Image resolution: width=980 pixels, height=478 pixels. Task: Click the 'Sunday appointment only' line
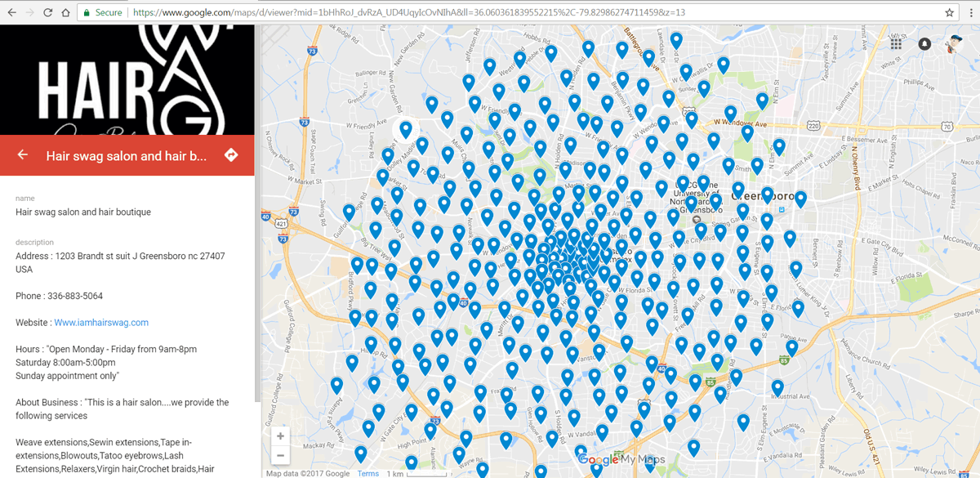click(x=68, y=376)
